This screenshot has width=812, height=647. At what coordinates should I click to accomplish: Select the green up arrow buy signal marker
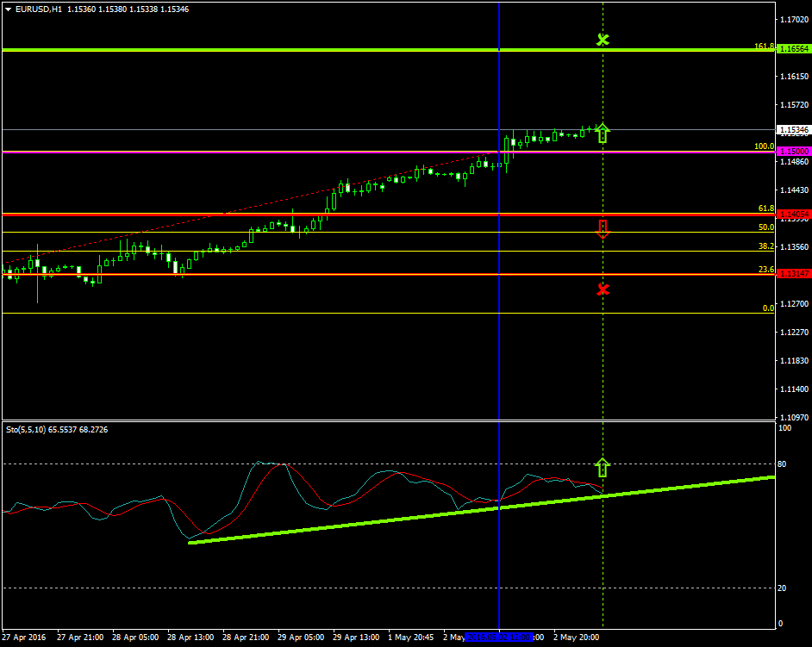tap(603, 130)
